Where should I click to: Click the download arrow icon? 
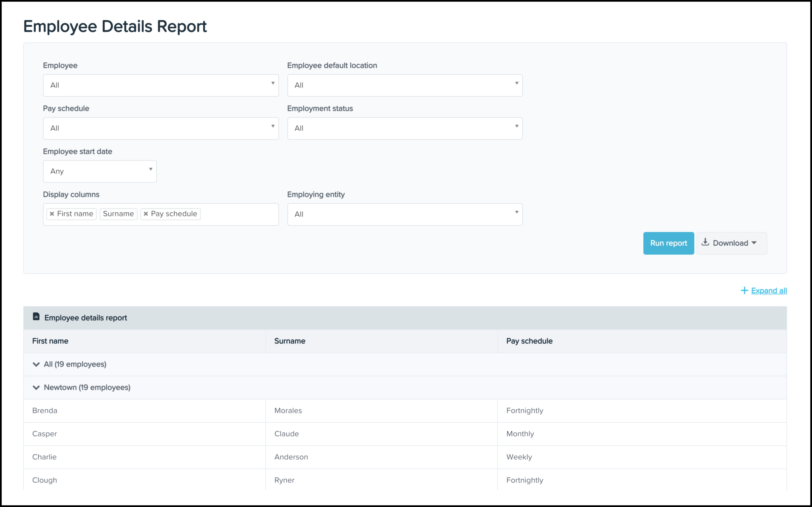point(705,242)
